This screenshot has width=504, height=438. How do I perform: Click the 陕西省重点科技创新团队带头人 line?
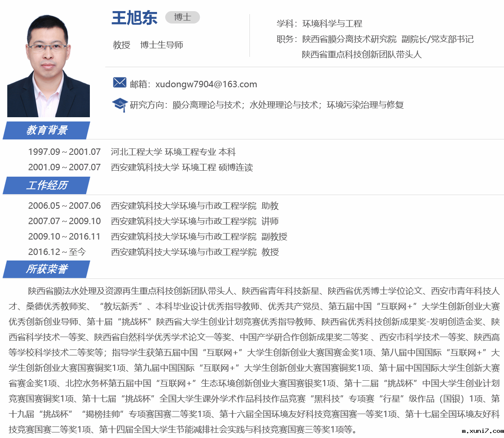362,54
